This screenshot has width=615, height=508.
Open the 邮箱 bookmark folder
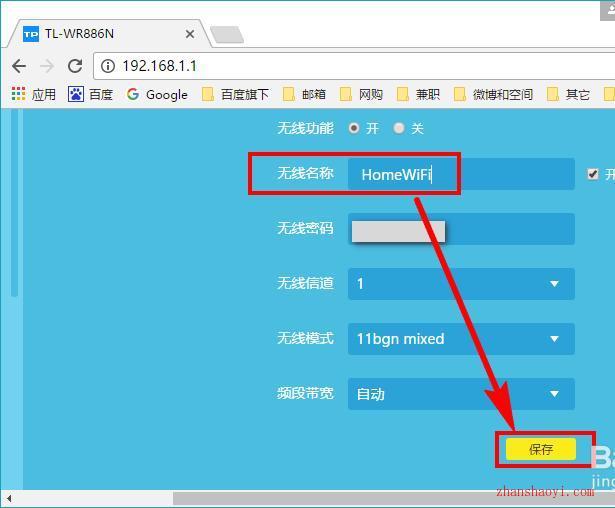[304, 94]
